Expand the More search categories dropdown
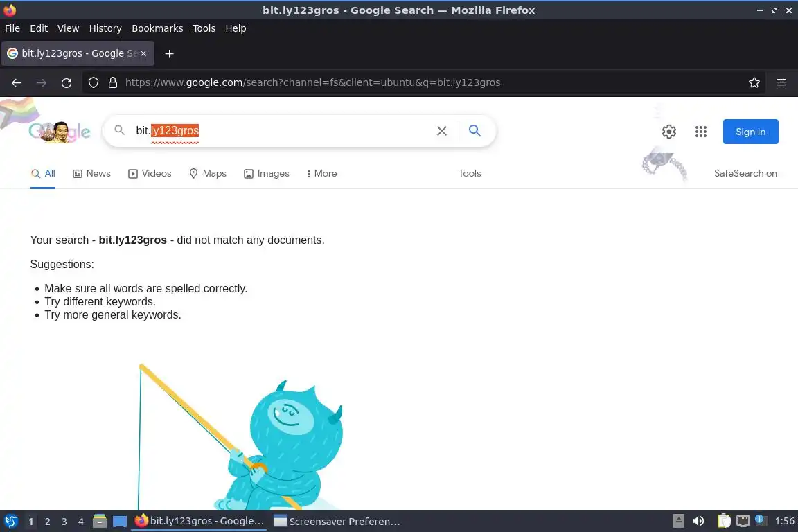The width and height of the screenshot is (798, 532). click(x=321, y=174)
